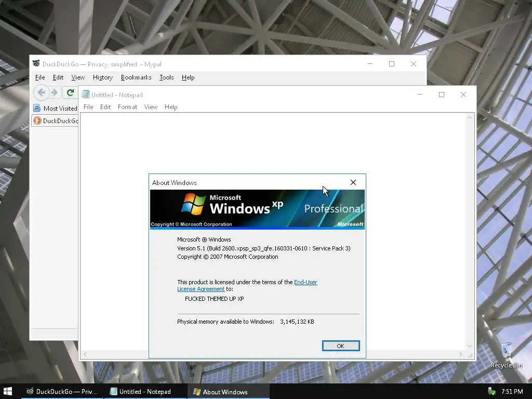The image size is (532, 399).
Task: Open View menu in Mypal browser
Action: [x=78, y=77]
